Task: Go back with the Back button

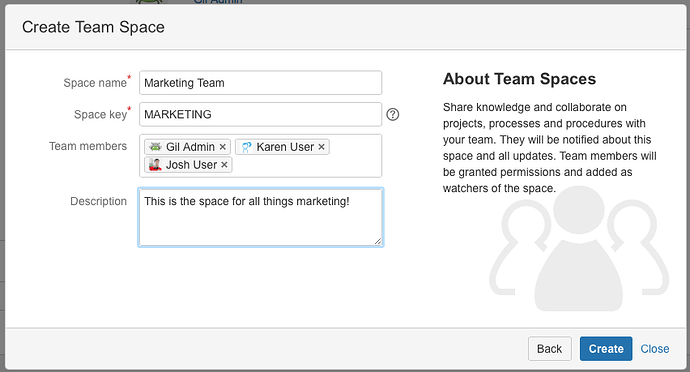Action: click(x=550, y=349)
